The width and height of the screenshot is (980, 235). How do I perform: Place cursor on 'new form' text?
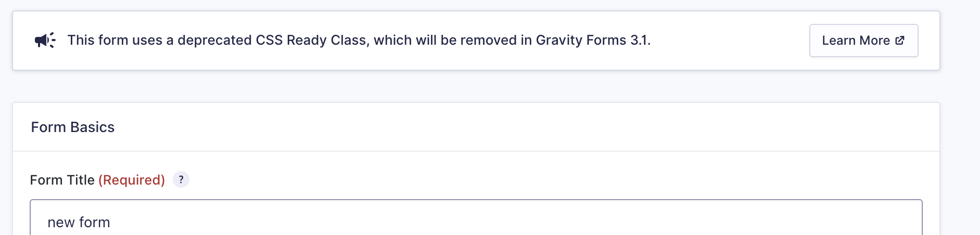click(79, 223)
